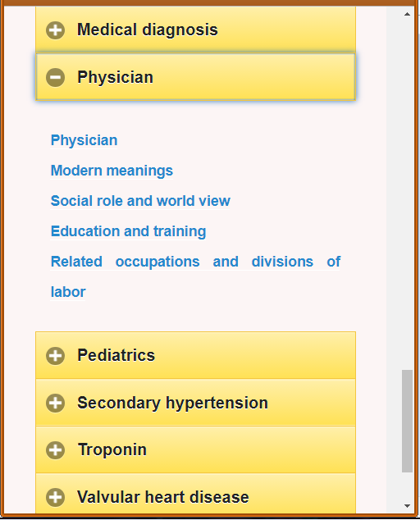
Task: Expand the Valvular heart disease section
Action: click(x=196, y=494)
